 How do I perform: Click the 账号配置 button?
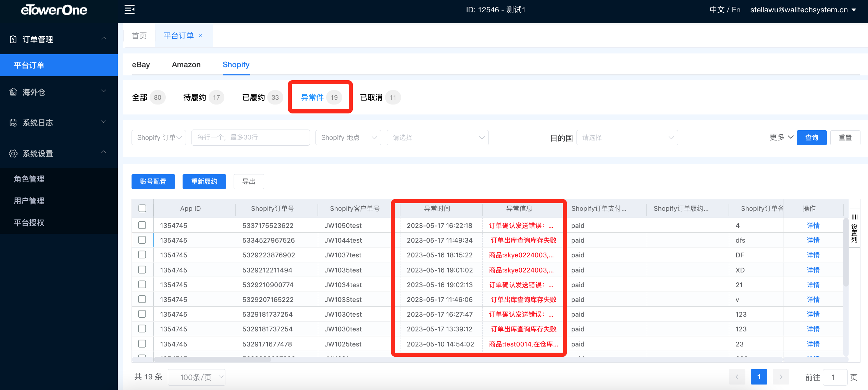pos(153,181)
